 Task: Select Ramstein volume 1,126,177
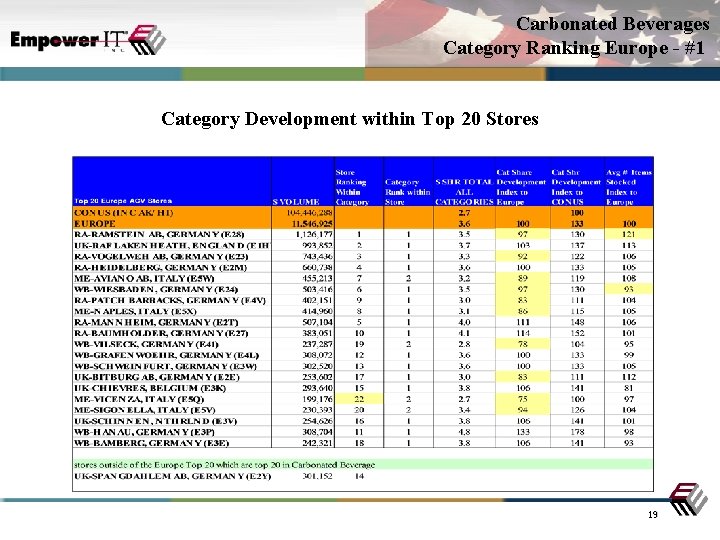(314, 235)
